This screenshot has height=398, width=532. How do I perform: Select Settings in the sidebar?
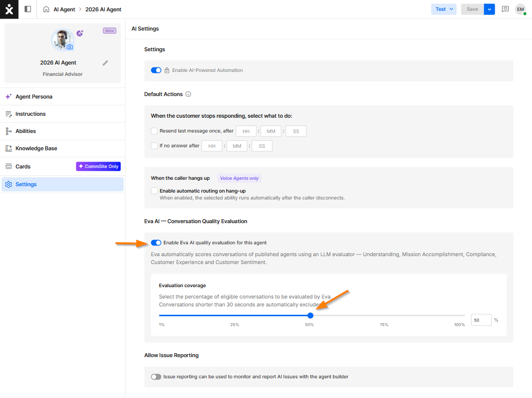click(x=63, y=184)
